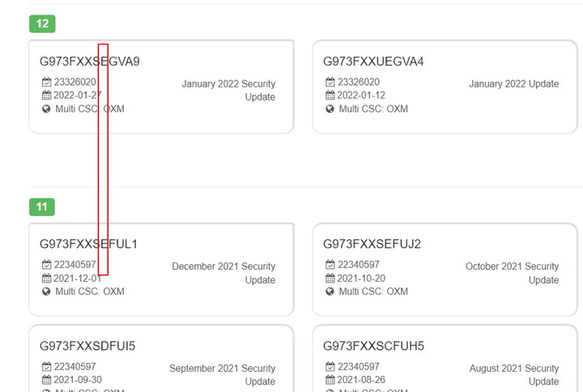Click calendar icon beside 2021-12-01 date
583x392 pixels.
click(46, 278)
